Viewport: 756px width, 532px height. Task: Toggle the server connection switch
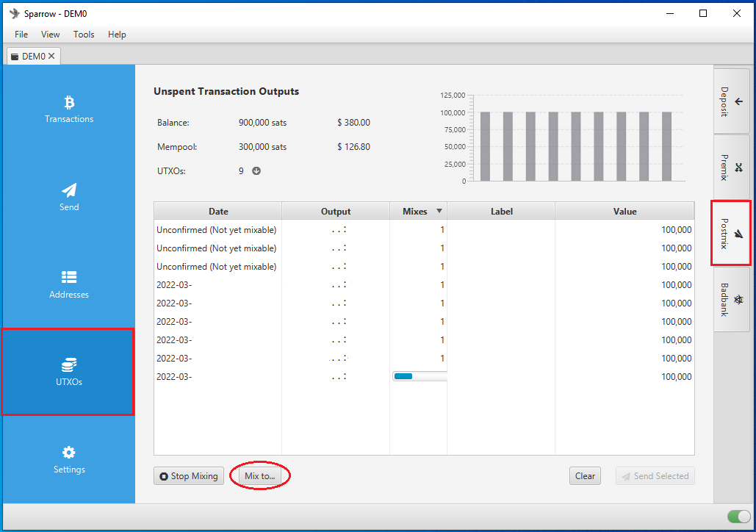tap(738, 517)
